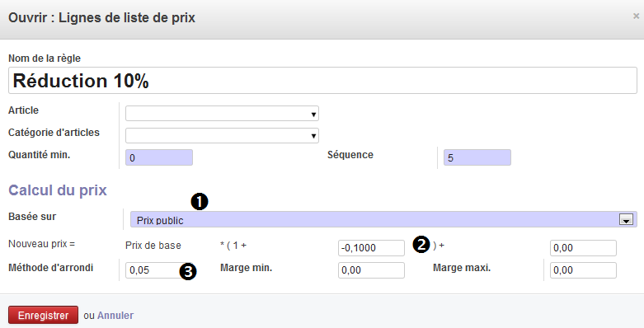Edit the rule name field Réduction 10%
This screenshot has height=328, width=644.
click(322, 81)
